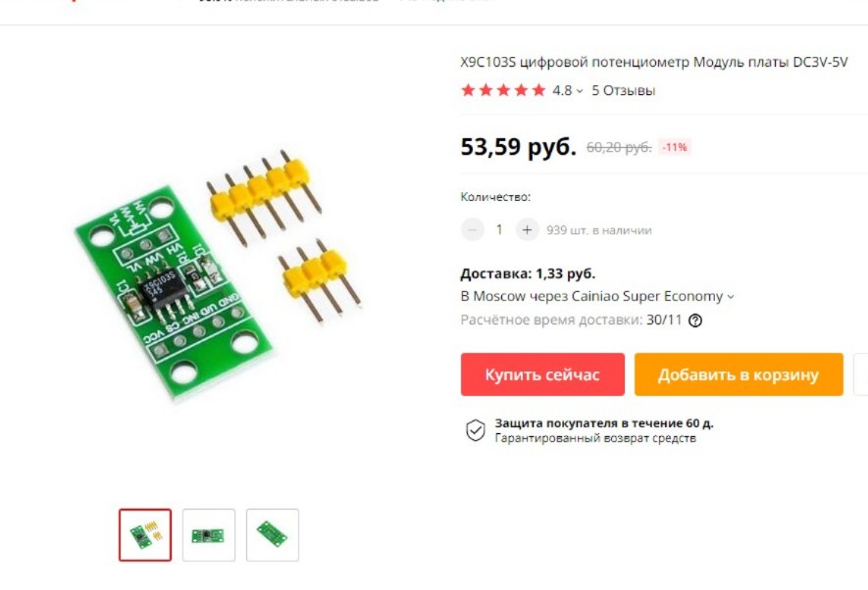
Task: Click the X9C103S product title
Action: pos(654,62)
